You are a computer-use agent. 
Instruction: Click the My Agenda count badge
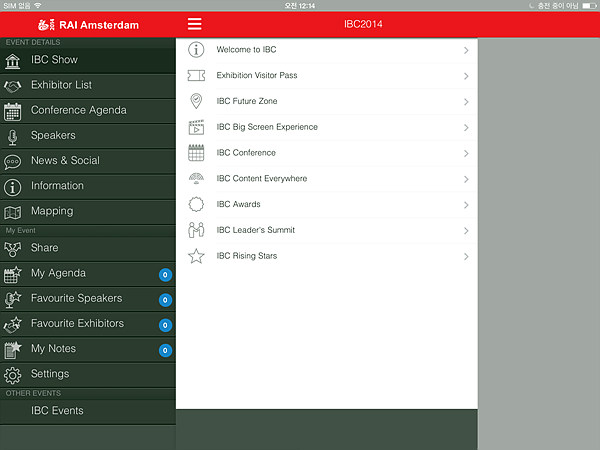click(165, 275)
